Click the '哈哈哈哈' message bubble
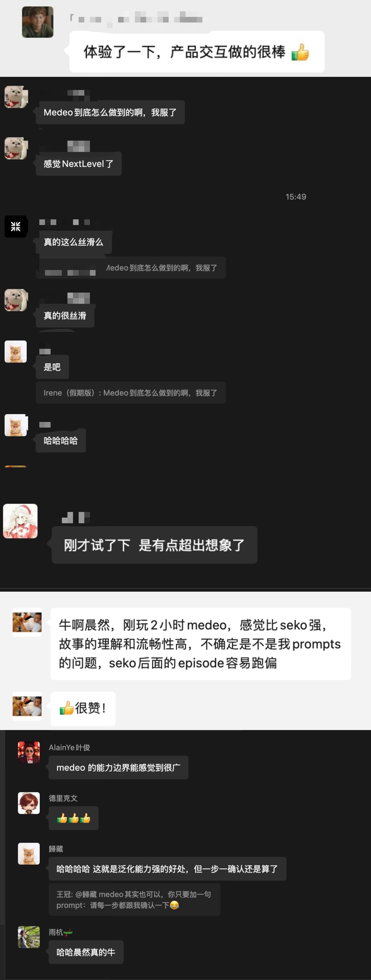Viewport: 371px width, 980px height. click(60, 441)
